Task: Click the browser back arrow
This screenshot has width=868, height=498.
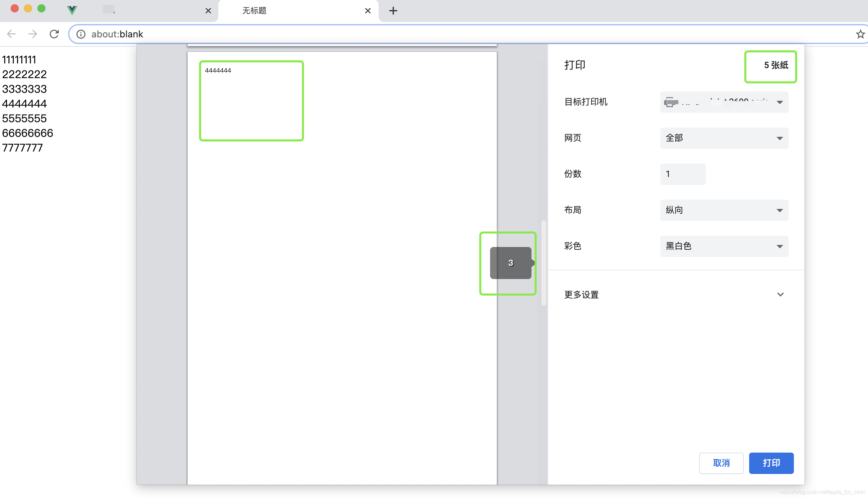Action: tap(12, 34)
